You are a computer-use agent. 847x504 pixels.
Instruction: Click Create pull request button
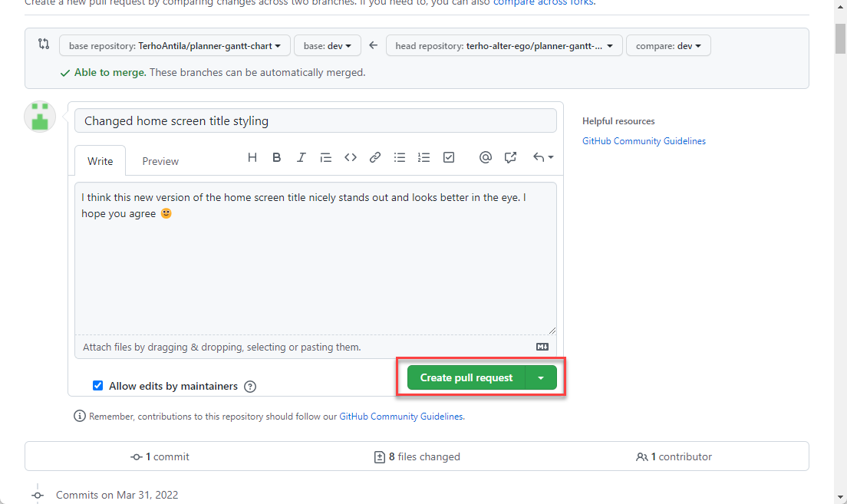click(x=466, y=377)
